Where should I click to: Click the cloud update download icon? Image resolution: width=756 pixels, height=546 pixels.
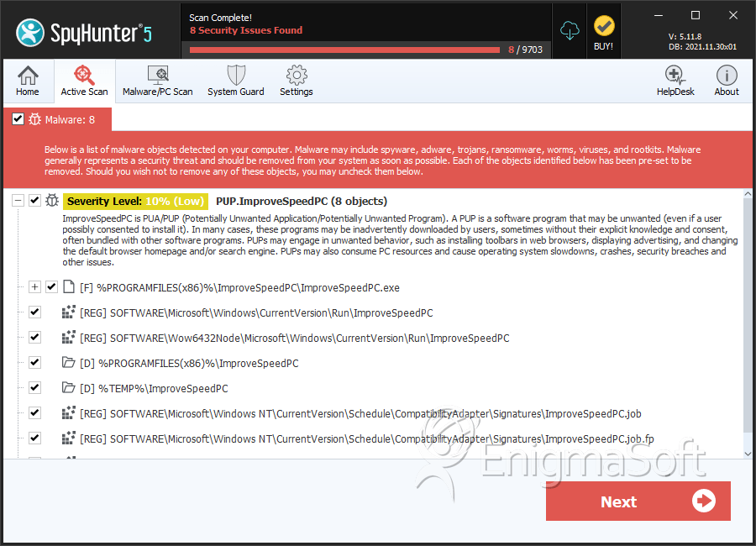coord(570,31)
